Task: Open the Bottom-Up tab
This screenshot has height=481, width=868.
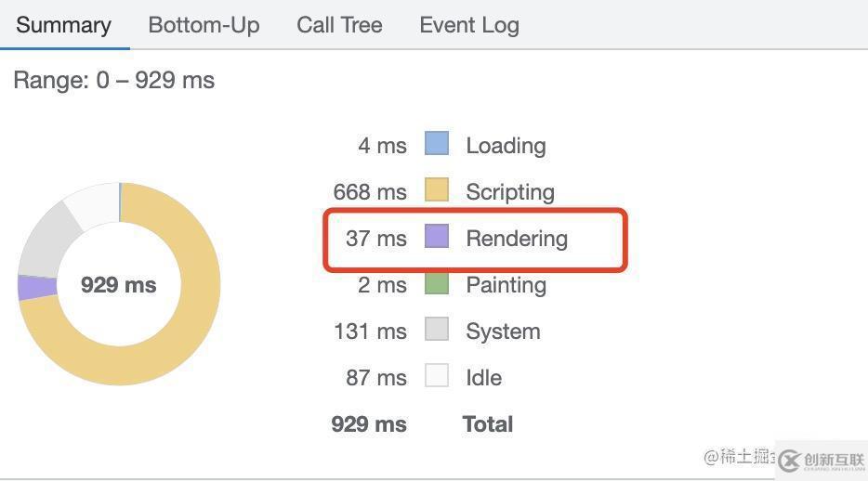Action: (x=204, y=25)
